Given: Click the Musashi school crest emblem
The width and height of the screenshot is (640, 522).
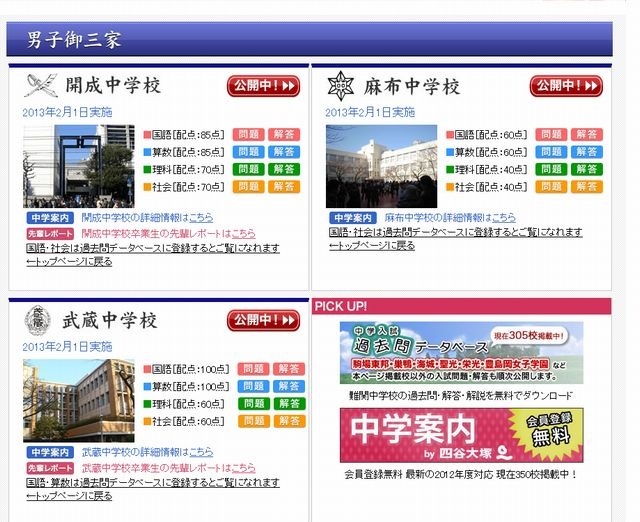Looking at the screenshot, I should 38,321.
